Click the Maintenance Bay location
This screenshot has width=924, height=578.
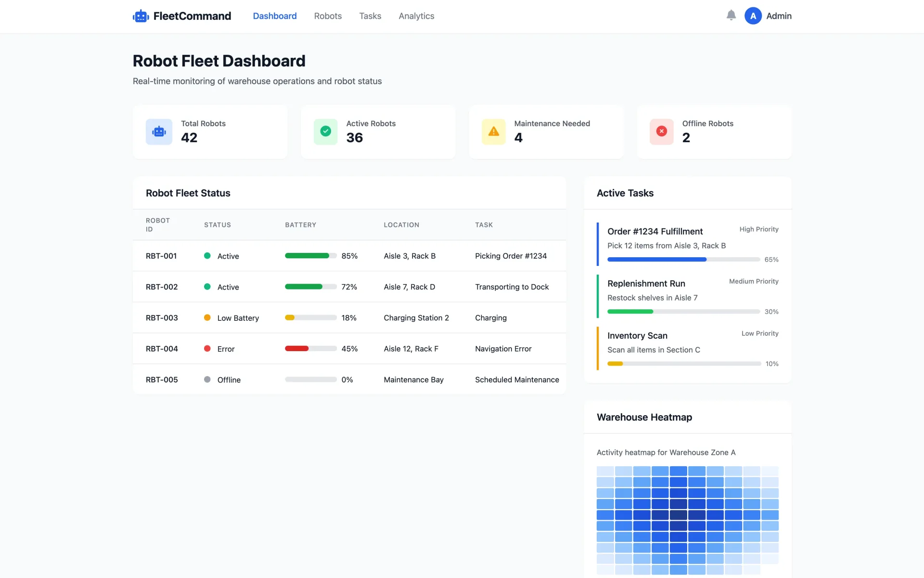[413, 380]
